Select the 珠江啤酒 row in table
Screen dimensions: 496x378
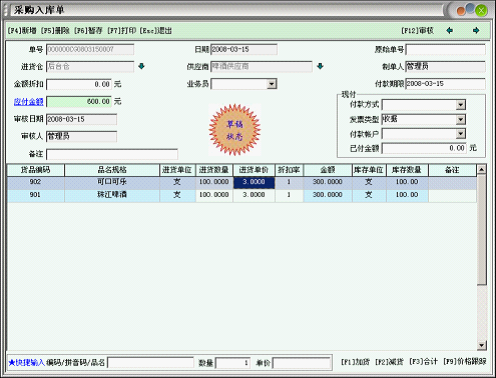click(x=242, y=195)
